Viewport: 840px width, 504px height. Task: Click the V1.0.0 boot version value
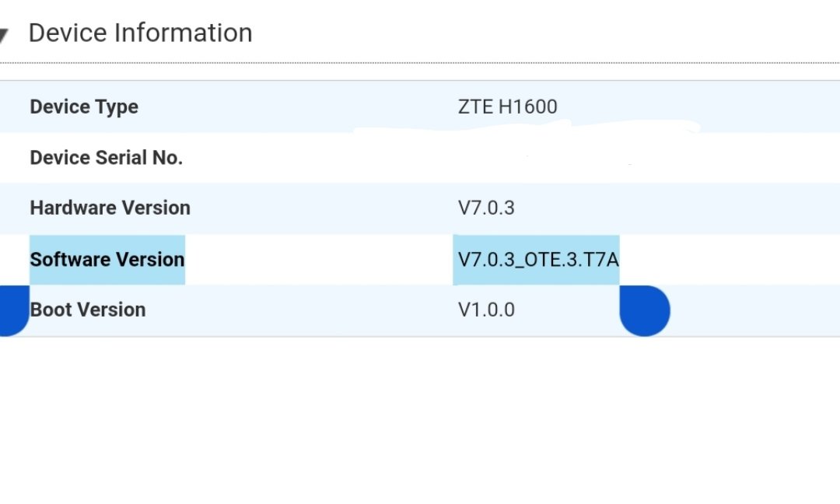point(486,310)
